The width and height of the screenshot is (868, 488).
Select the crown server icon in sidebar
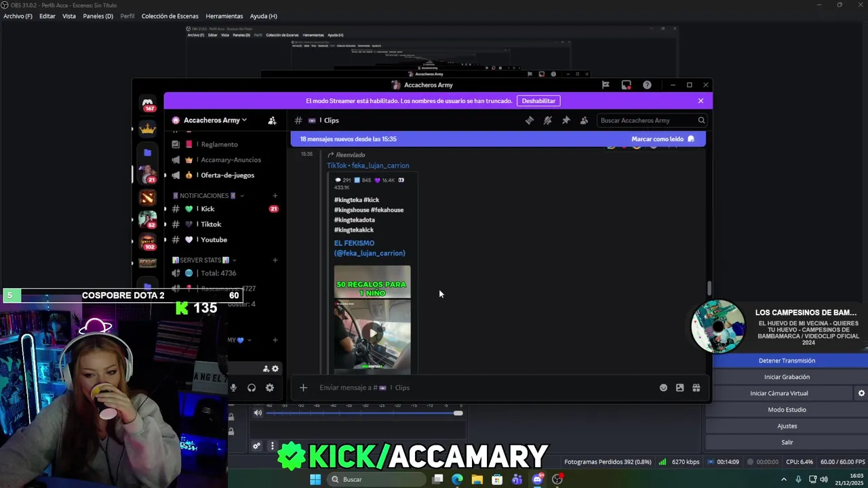pos(148,128)
